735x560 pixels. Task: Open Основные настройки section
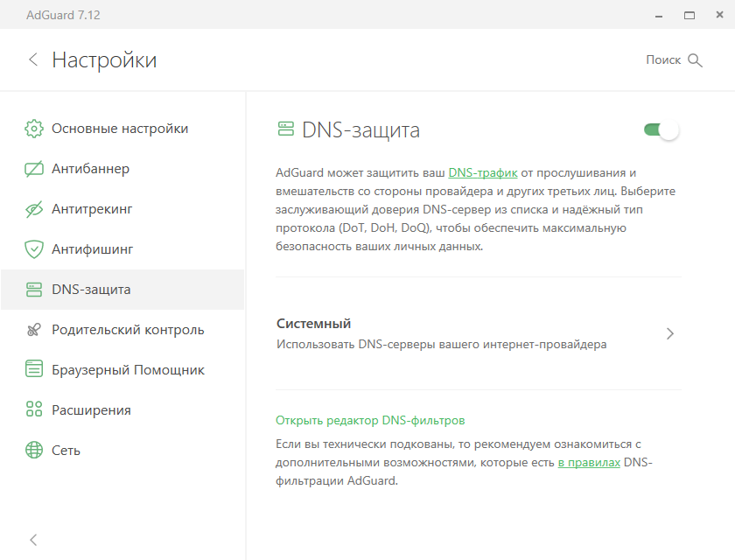122,129
